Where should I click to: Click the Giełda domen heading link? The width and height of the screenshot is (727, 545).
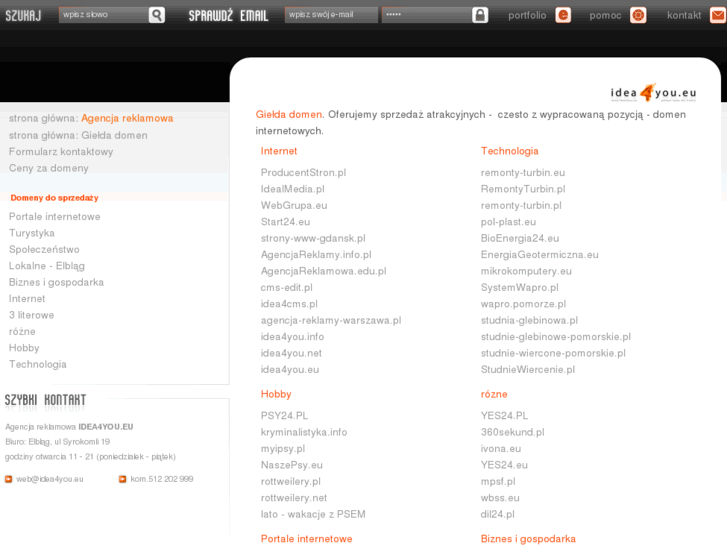point(289,115)
